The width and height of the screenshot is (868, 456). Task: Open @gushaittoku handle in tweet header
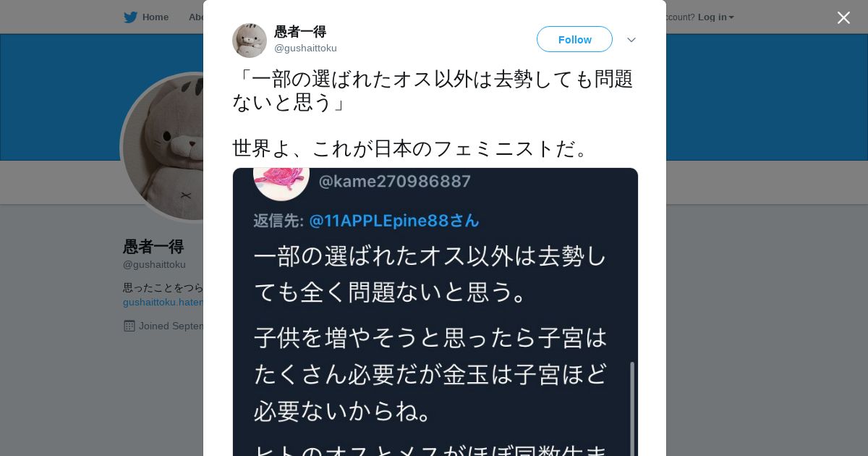click(x=305, y=48)
